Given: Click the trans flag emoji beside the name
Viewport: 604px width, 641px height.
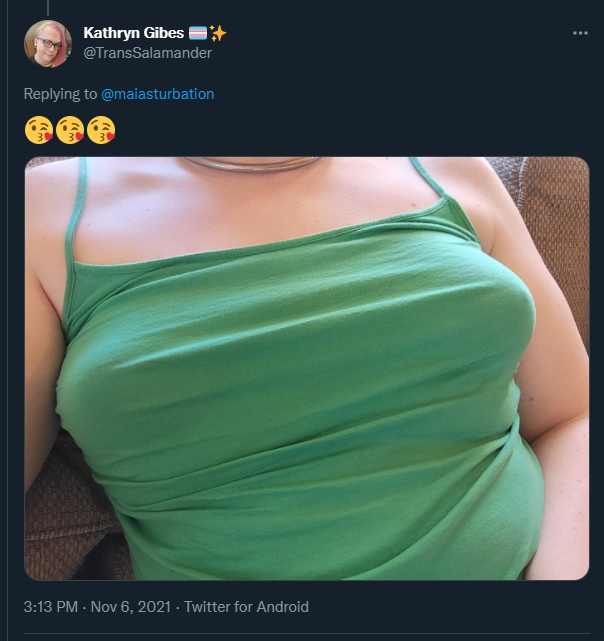Looking at the screenshot, I should tap(198, 33).
